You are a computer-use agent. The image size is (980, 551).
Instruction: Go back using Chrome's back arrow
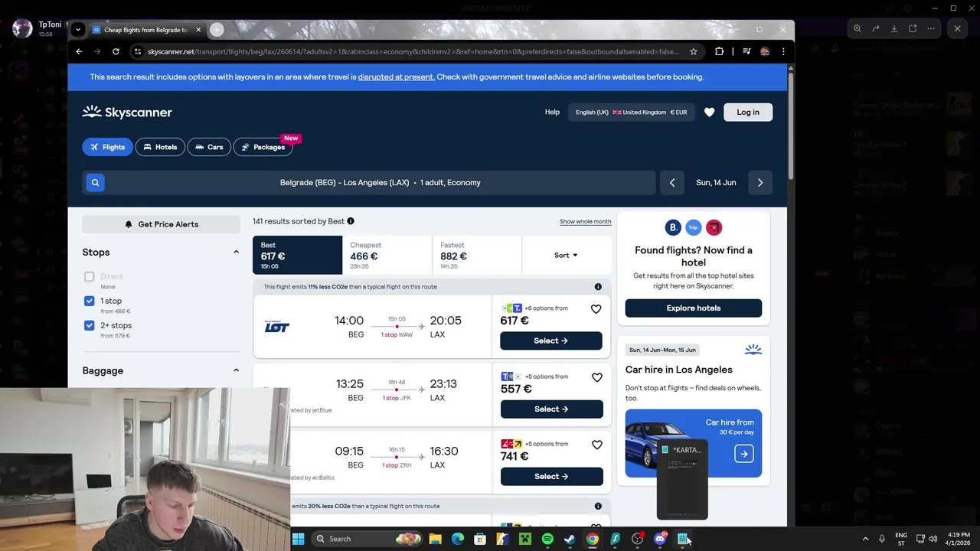79,51
